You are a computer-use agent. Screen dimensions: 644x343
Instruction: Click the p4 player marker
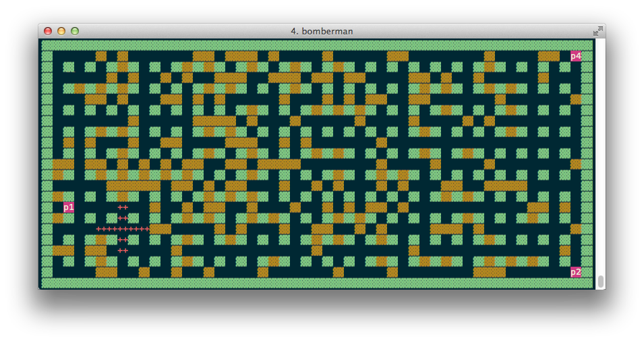576,56
